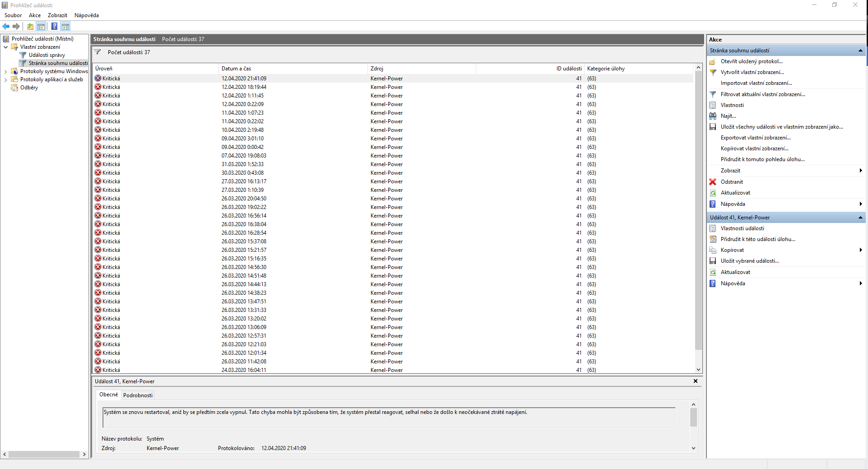Select the event dated 31.03.2020 1:52:33

(x=393, y=164)
